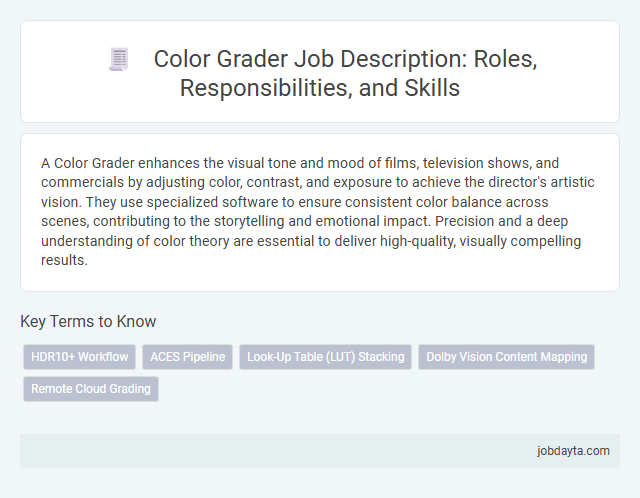Open the Look-Up Table (LUT) Stacking tag
Image resolution: width=640 pixels, height=498 pixels.
[x=325, y=357]
